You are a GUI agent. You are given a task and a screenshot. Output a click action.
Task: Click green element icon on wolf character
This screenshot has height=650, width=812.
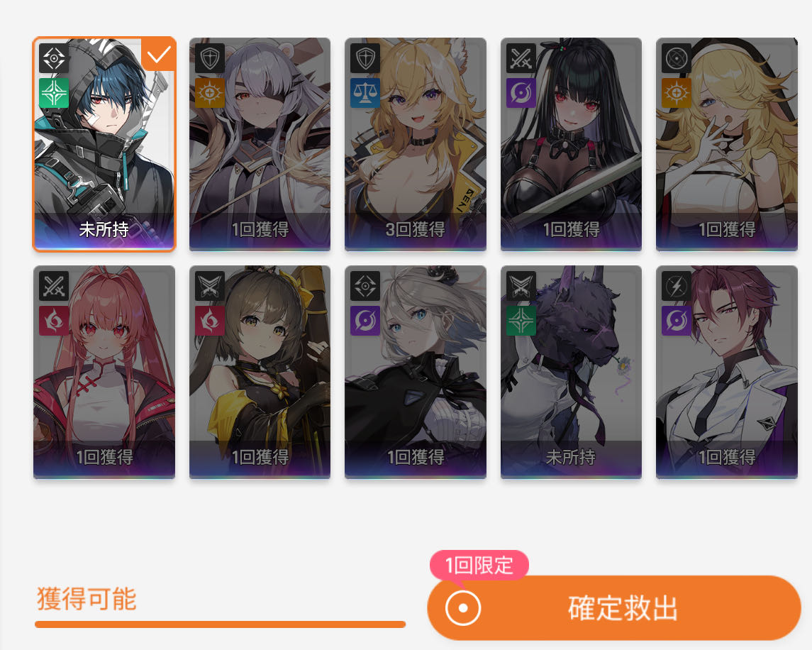(521, 321)
